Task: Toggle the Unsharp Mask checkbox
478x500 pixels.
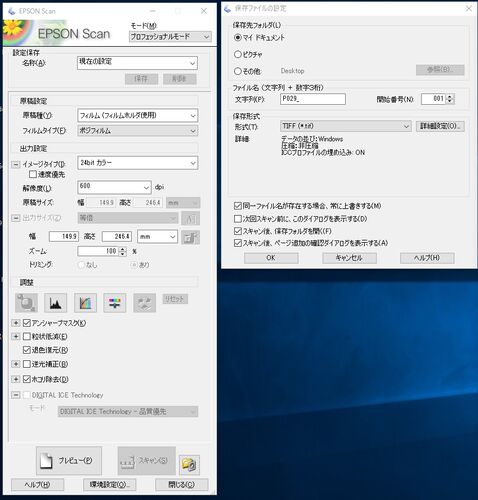Action: pos(27,323)
